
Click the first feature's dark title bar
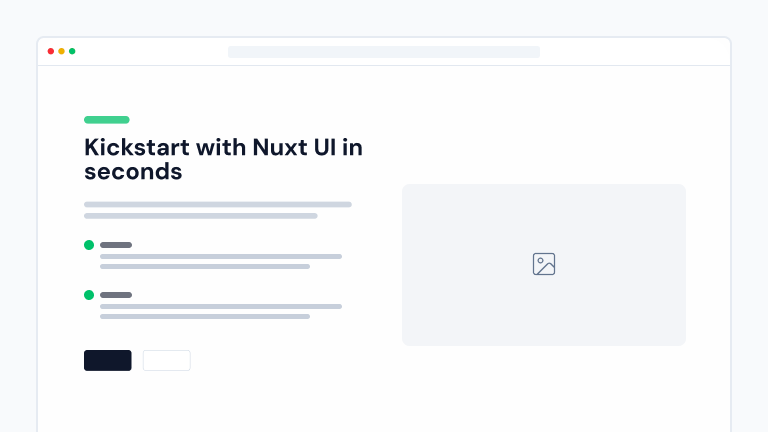[x=116, y=245]
